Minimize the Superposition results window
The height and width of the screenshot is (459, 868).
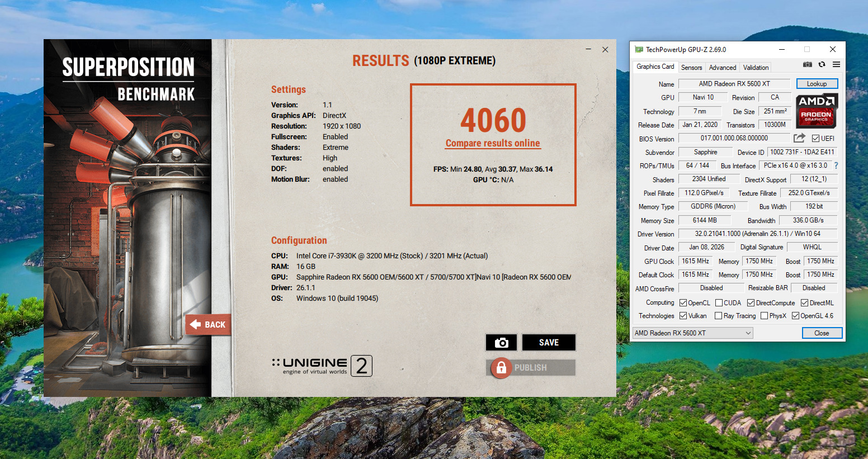(588, 49)
